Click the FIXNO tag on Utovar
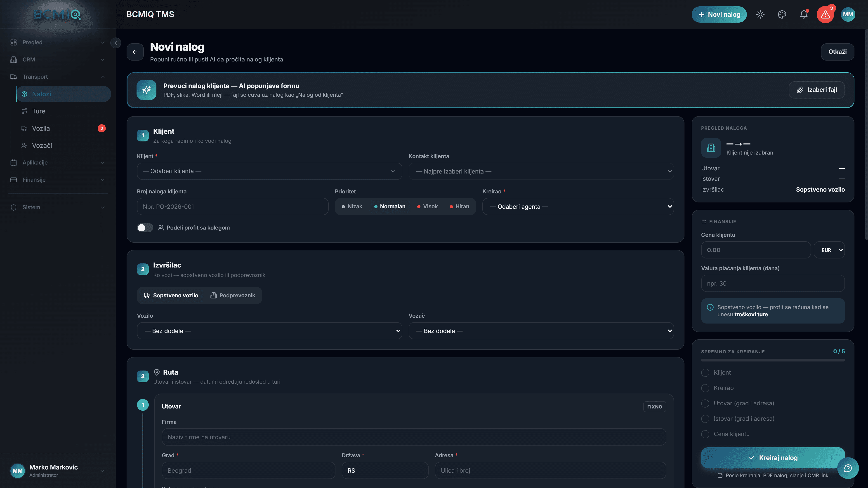Screen dimensions: 868x488 pos(654,407)
